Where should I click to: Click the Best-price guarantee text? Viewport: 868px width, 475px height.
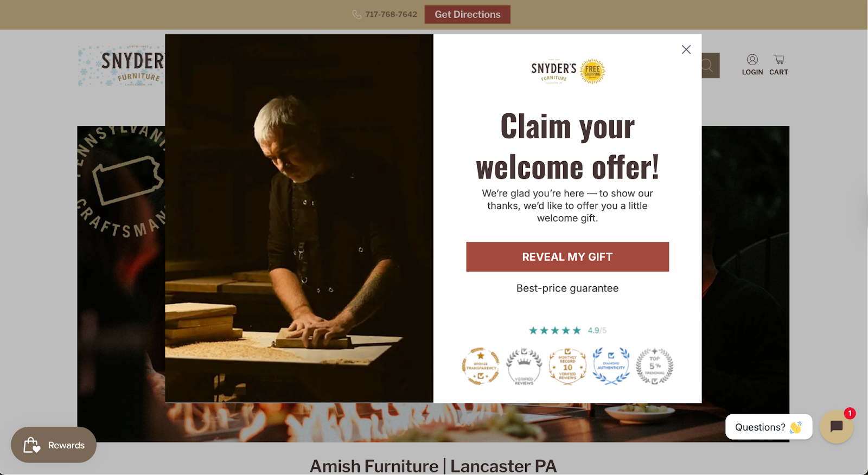pyautogui.click(x=567, y=288)
